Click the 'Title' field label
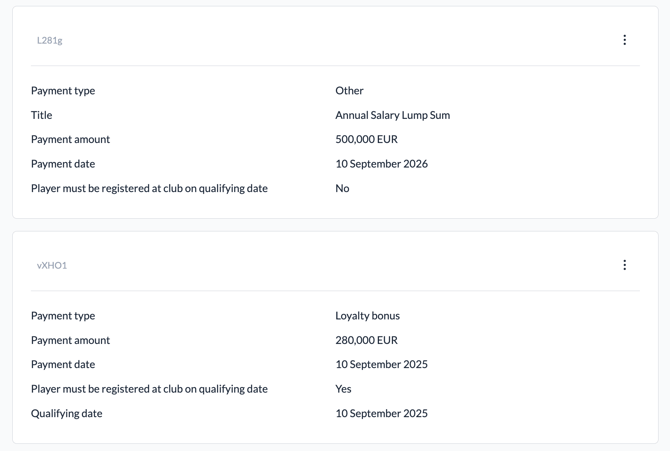The height and width of the screenshot is (451, 670). (41, 115)
